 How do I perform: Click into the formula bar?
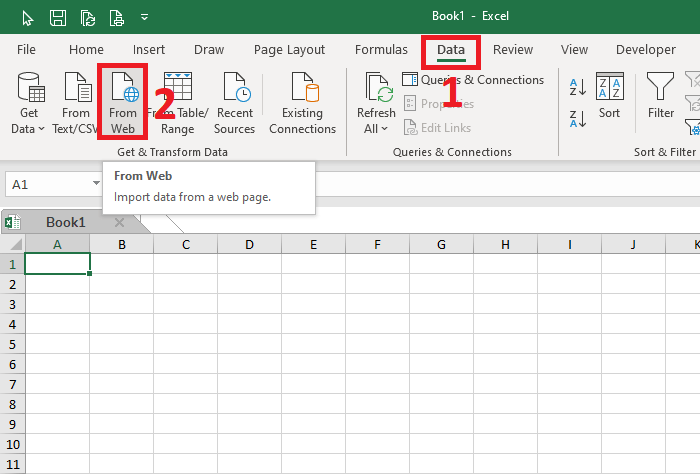[x=507, y=183]
